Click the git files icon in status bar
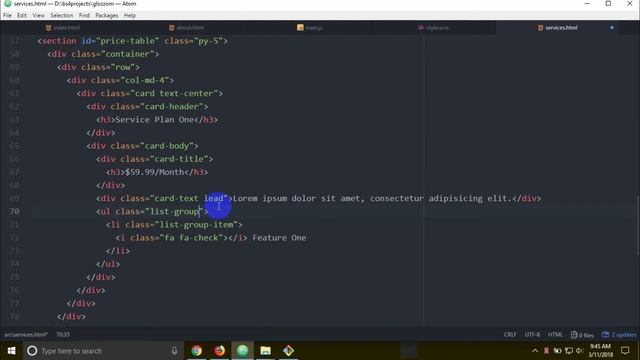Screen dimensions: 640x360 tap(574, 335)
